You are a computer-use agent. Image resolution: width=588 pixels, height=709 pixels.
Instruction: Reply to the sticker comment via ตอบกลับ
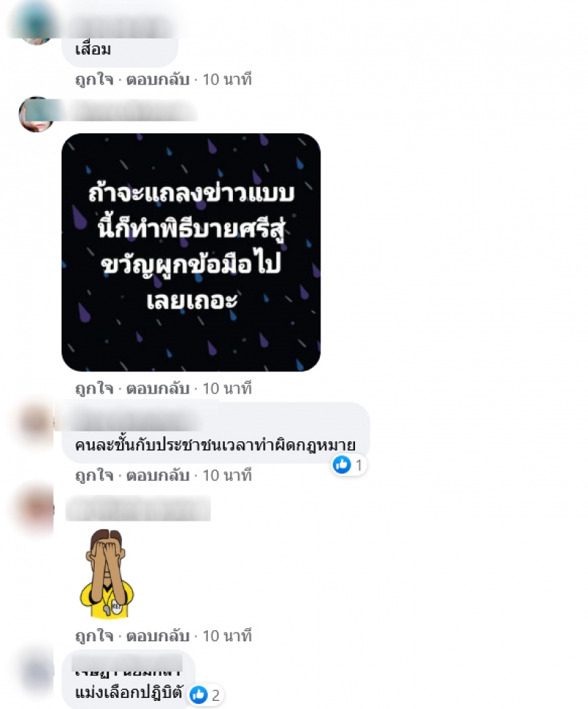[158, 635]
